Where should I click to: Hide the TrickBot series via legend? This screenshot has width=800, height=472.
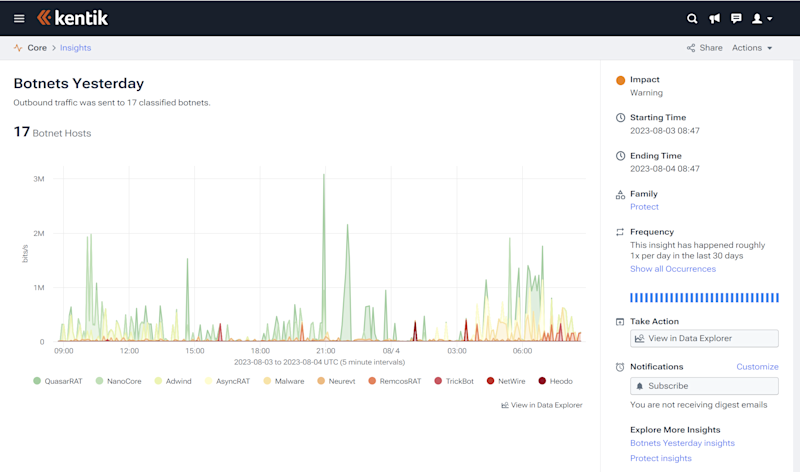[454, 381]
